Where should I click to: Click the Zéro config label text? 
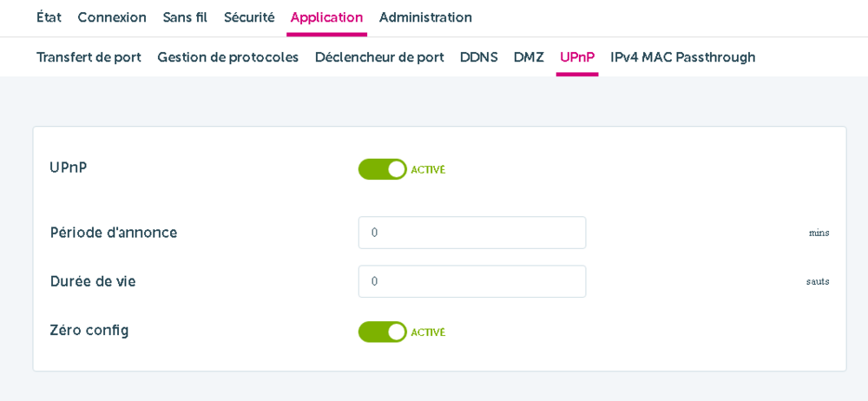click(89, 331)
